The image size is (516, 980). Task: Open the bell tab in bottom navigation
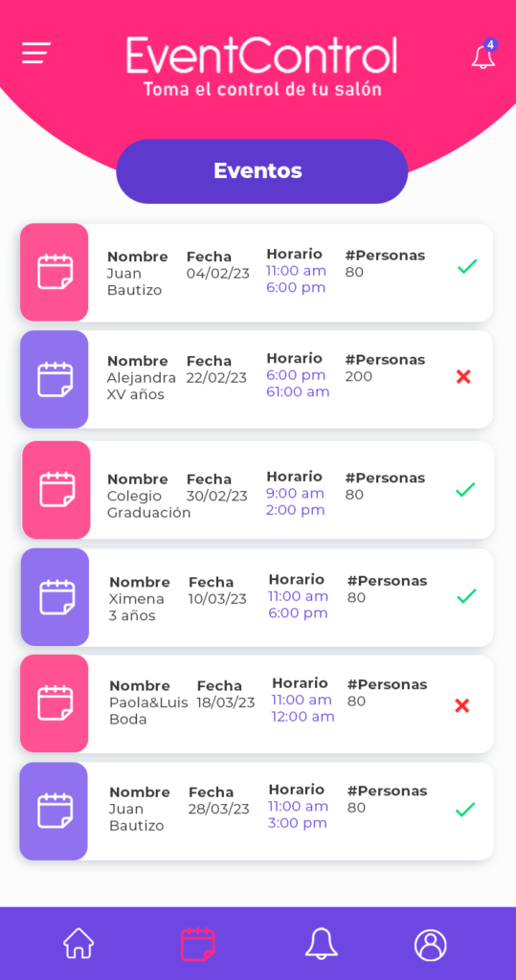tap(322, 943)
